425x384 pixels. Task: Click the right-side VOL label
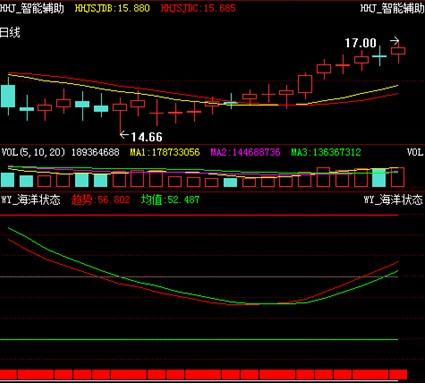coord(415,153)
